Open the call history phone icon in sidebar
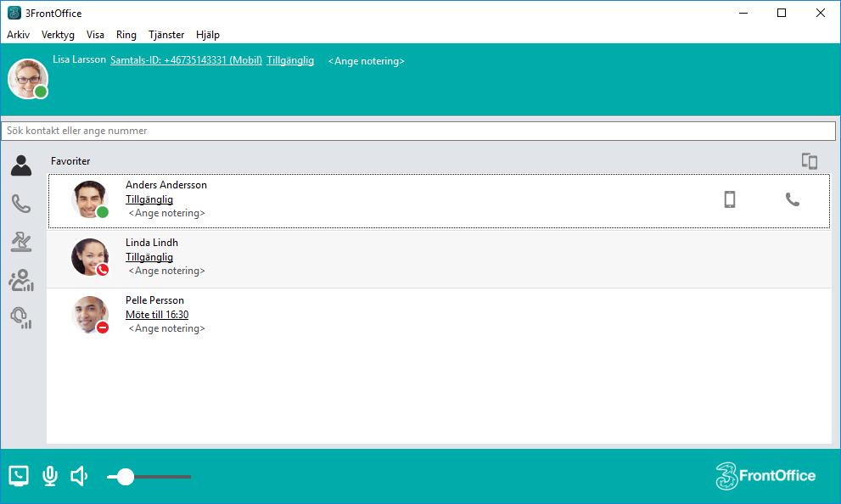Image resolution: width=841 pixels, height=504 pixels. click(x=21, y=203)
